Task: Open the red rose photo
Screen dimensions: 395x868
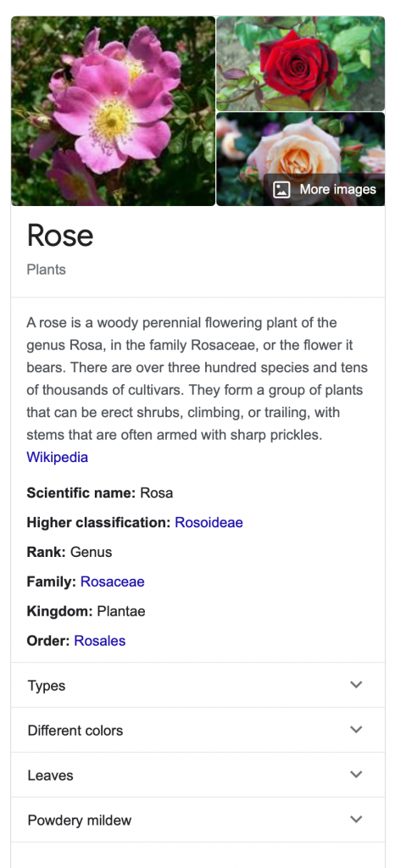Action: [300, 64]
